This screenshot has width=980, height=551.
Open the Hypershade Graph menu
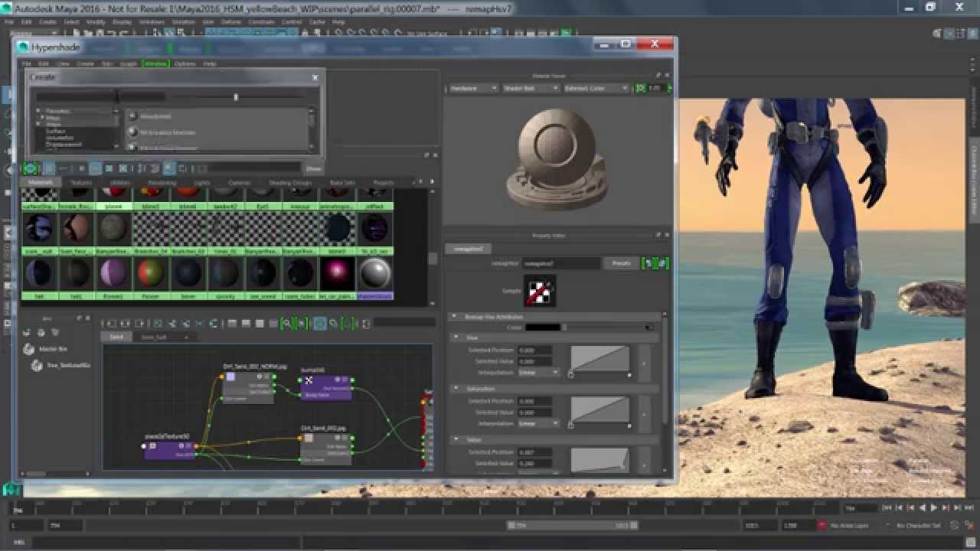[x=129, y=64]
